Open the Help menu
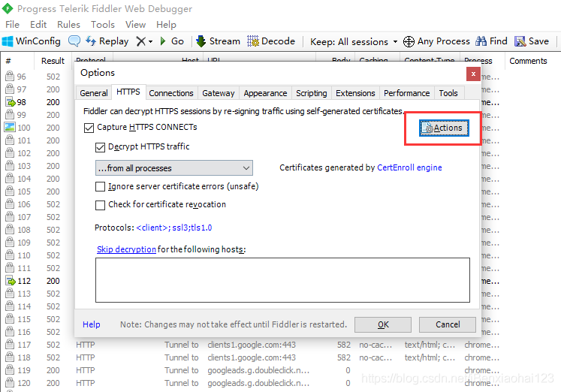This screenshot has height=392, width=561. click(167, 24)
